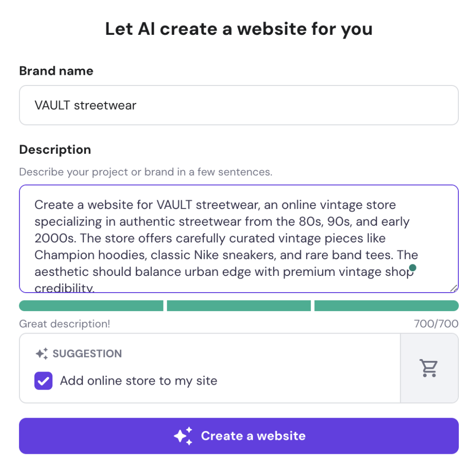476x464 pixels.
Task: Toggle the online store suggestion checkbox
Action: (43, 380)
